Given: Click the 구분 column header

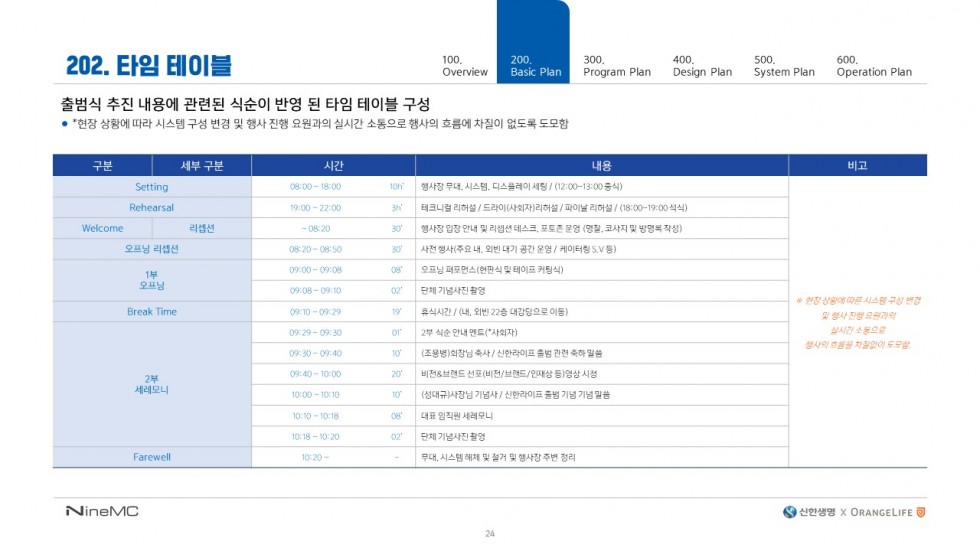Looking at the screenshot, I should (x=102, y=166).
